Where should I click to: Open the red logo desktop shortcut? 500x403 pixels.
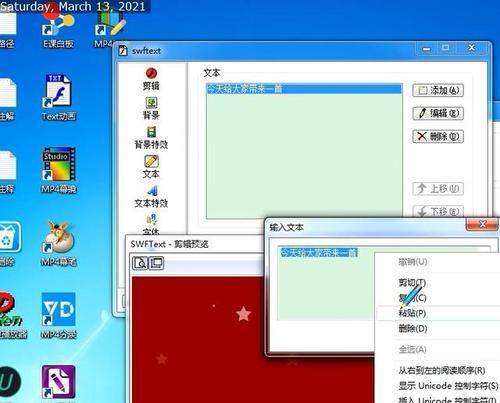(x=12, y=316)
